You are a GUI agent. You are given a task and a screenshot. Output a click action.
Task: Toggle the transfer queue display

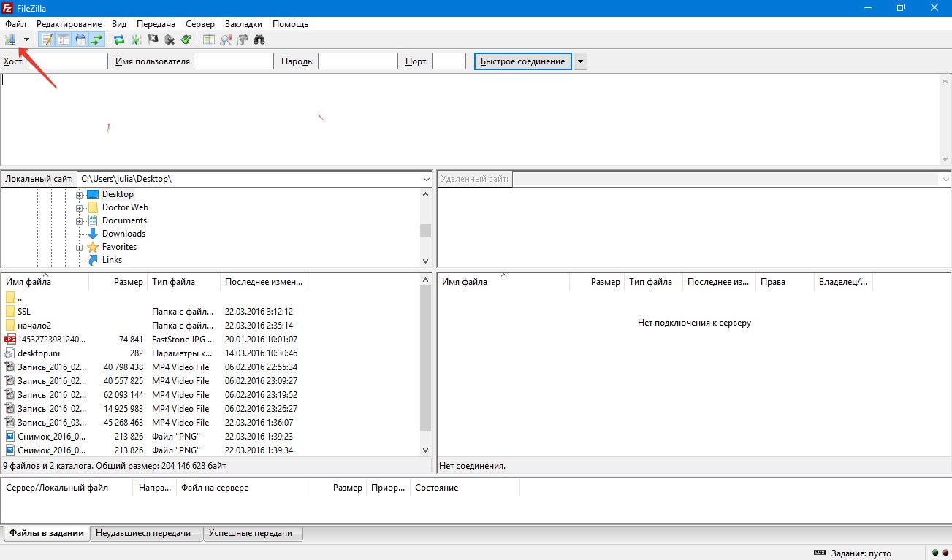pyautogui.click(x=97, y=39)
